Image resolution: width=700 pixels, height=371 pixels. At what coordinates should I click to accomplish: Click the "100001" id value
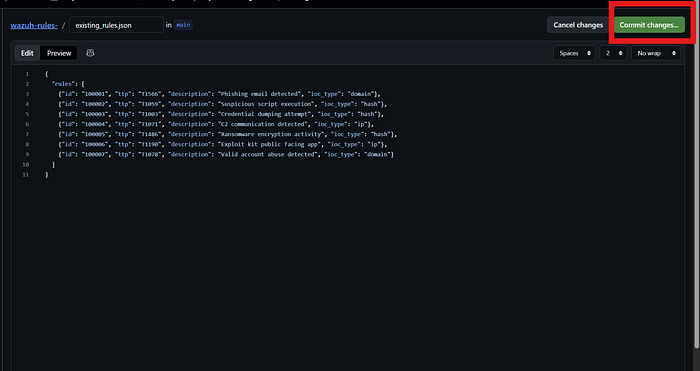pyautogui.click(x=95, y=94)
